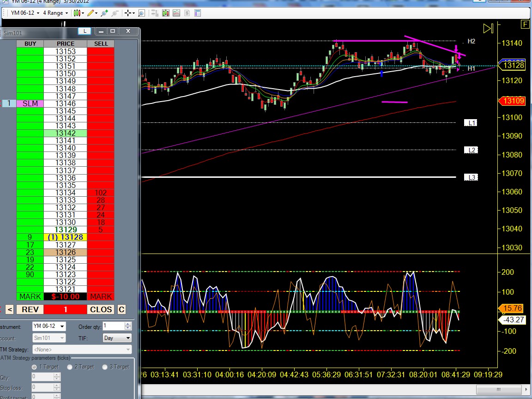Click the -43.27 indicator value marker
Screen dimensions: 532x399
[512, 320]
